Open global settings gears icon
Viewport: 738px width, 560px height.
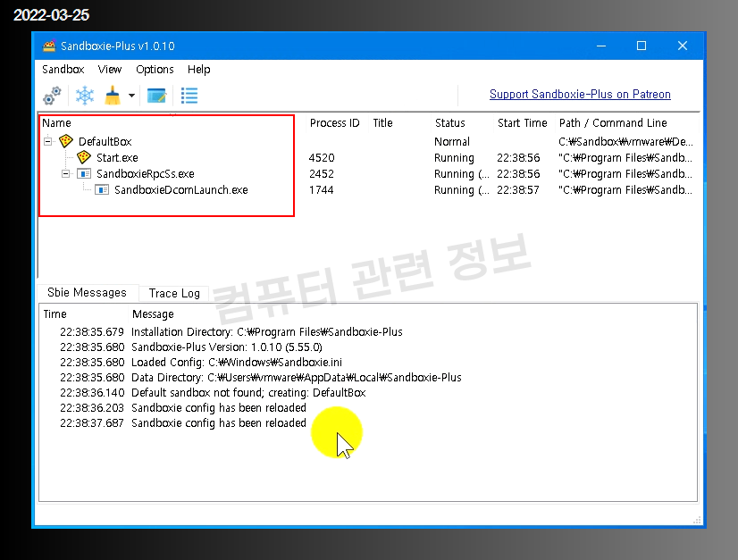52,96
